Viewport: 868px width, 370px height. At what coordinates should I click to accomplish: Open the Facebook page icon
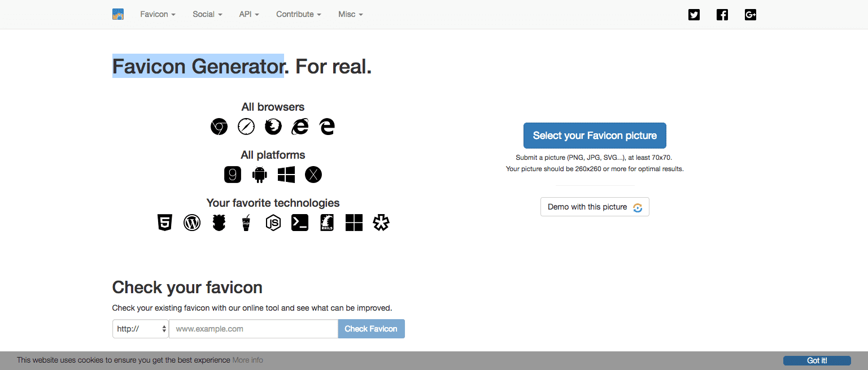pyautogui.click(x=722, y=15)
